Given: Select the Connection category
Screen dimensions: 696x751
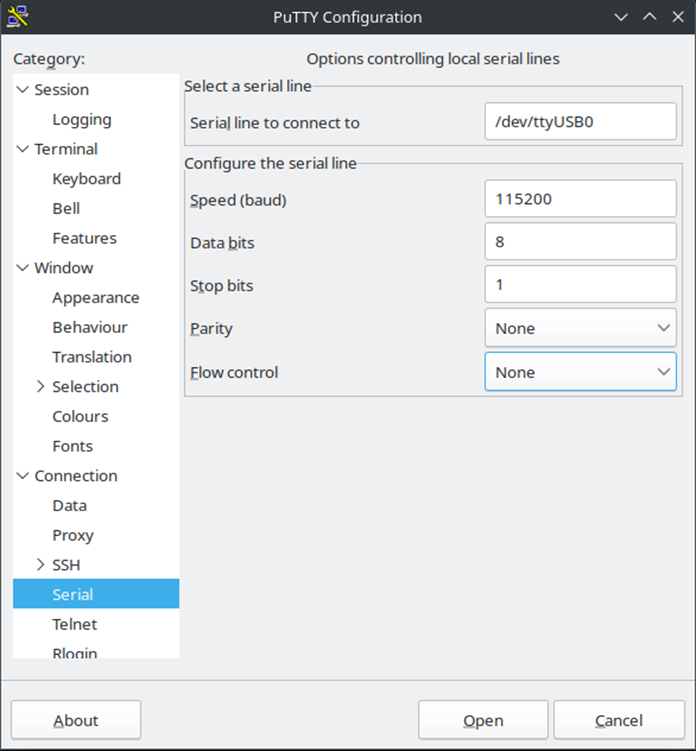Looking at the screenshot, I should [76, 476].
